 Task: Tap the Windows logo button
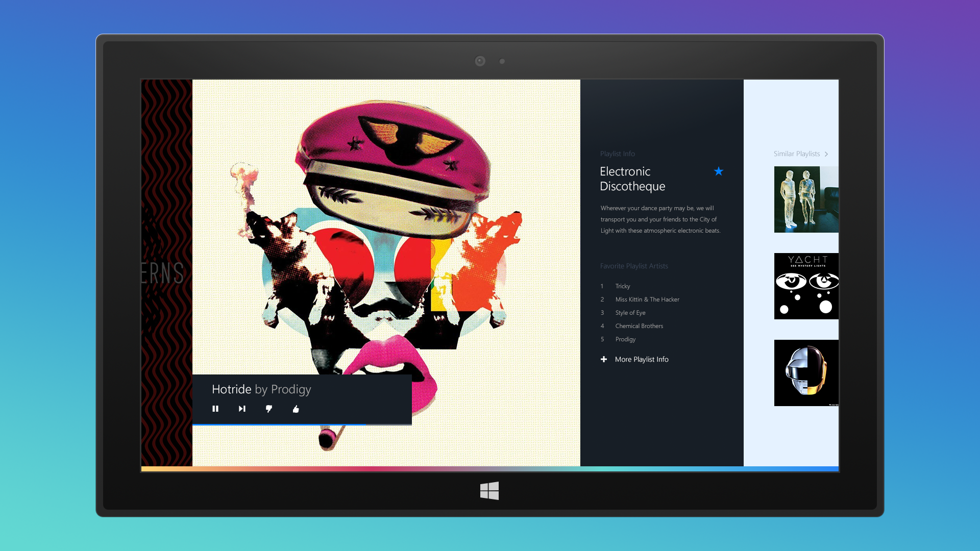click(x=489, y=491)
